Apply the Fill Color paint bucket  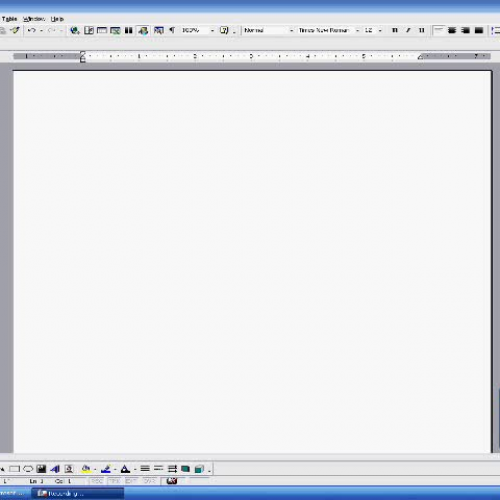(x=86, y=469)
